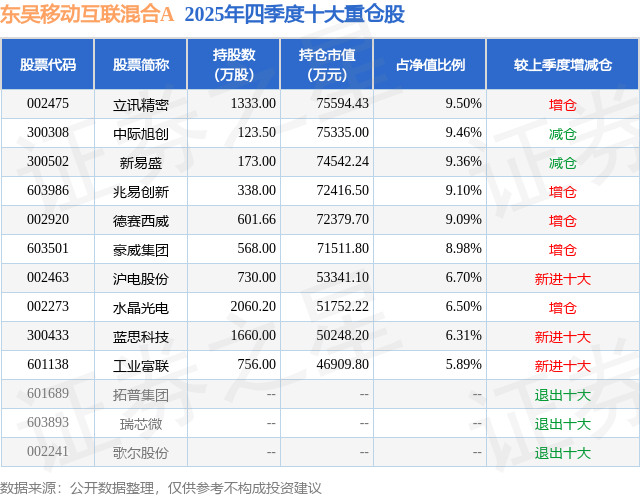Click the 股票代码 column header
This screenshot has width=640, height=497.
point(47,64)
